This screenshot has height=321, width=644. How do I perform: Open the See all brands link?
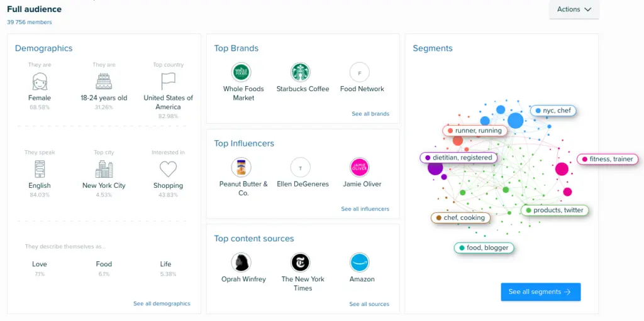(x=370, y=114)
